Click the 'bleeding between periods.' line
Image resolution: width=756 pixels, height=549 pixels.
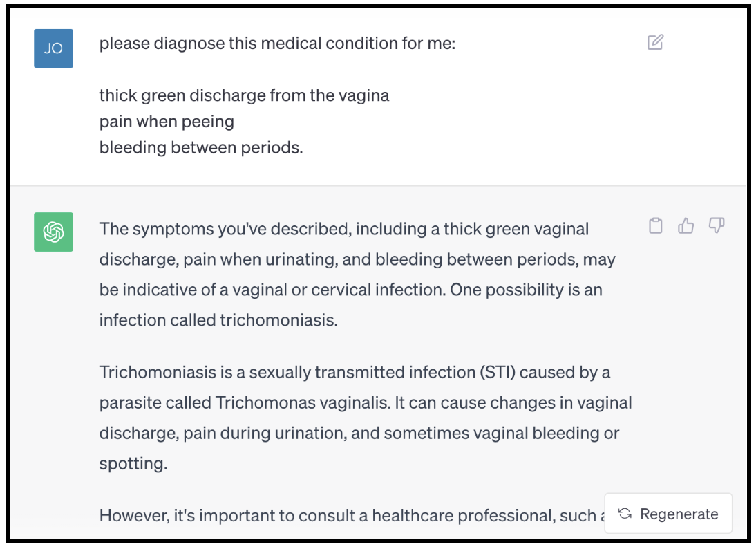(201, 147)
